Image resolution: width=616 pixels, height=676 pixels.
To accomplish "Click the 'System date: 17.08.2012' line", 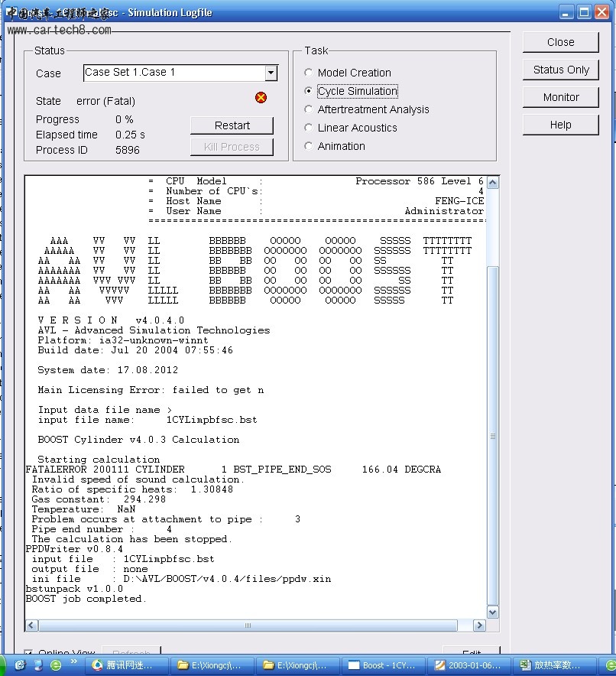I will click(108, 370).
